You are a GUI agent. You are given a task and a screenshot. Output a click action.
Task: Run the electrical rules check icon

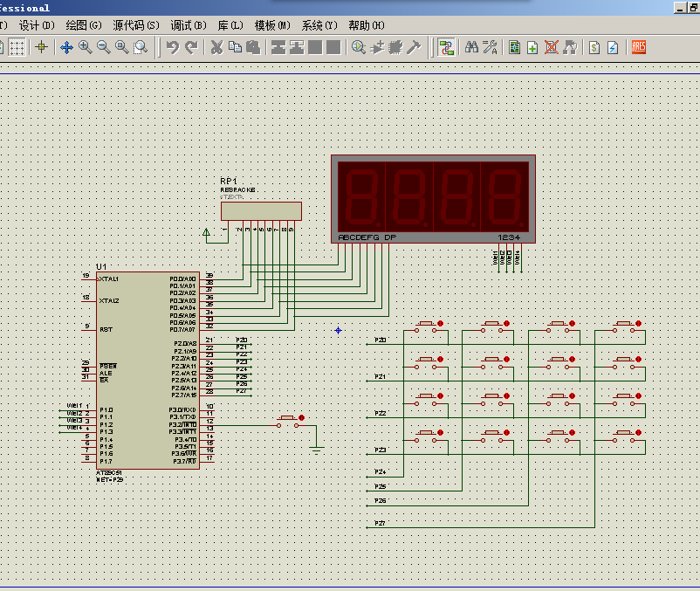[613, 47]
